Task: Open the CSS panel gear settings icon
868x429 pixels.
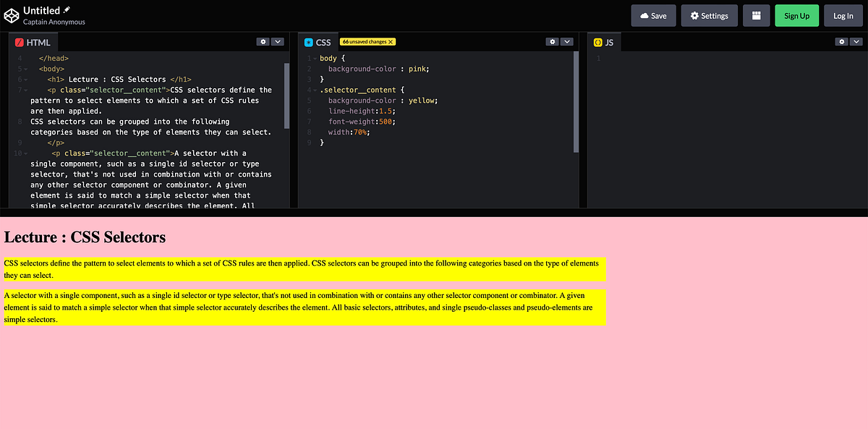Action: 551,42
